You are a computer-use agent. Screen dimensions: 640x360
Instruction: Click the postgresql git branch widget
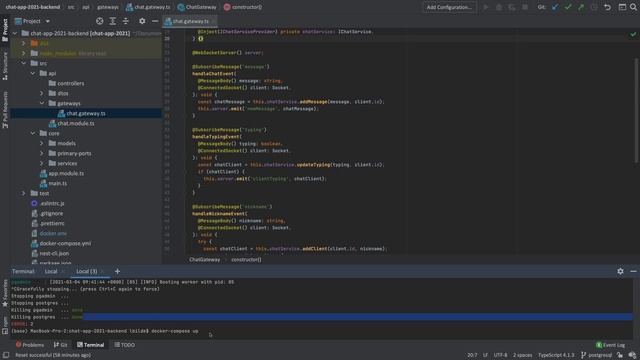coord(596,355)
